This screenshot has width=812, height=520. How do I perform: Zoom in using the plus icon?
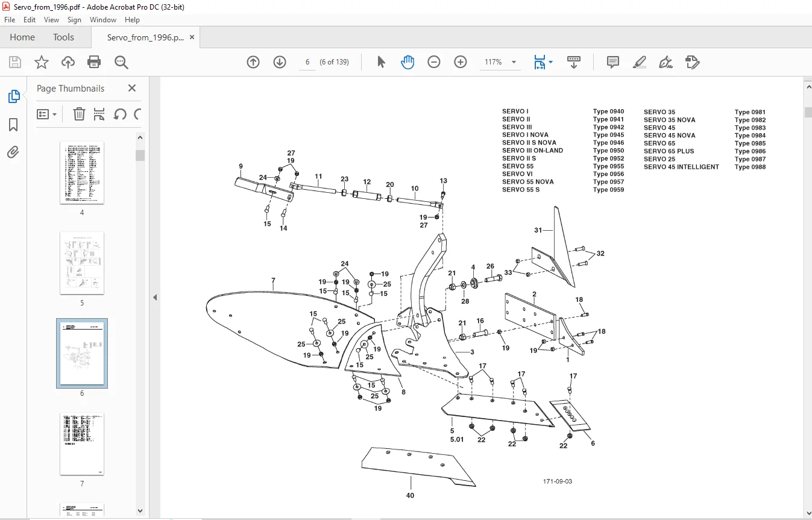pyautogui.click(x=461, y=62)
